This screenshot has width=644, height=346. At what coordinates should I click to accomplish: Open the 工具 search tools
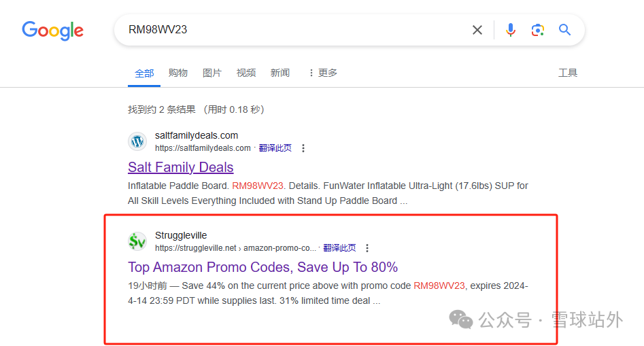(x=568, y=73)
